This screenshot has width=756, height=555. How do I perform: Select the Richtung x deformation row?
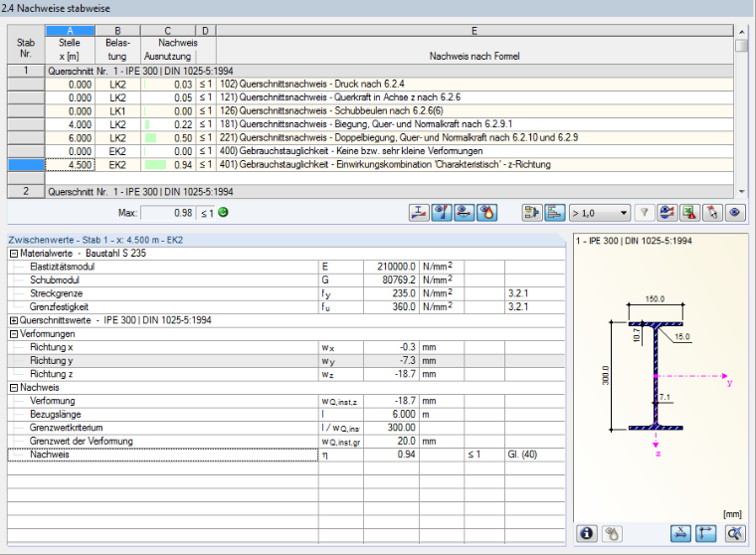point(286,347)
